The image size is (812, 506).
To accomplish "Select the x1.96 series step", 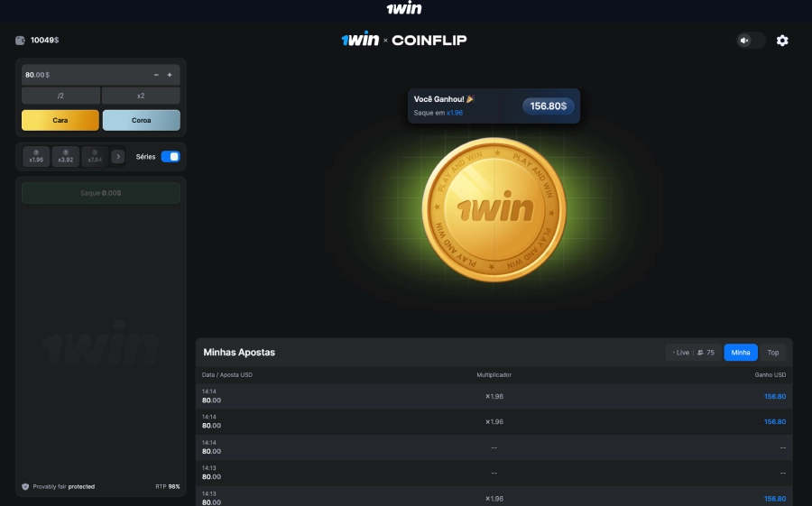I will (36, 156).
